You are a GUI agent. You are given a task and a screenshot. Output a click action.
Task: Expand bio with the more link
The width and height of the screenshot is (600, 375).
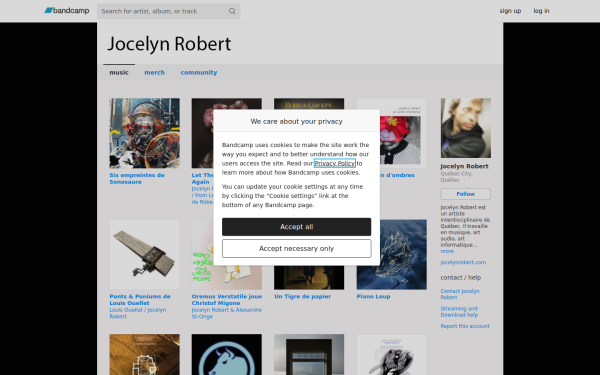coord(447,251)
